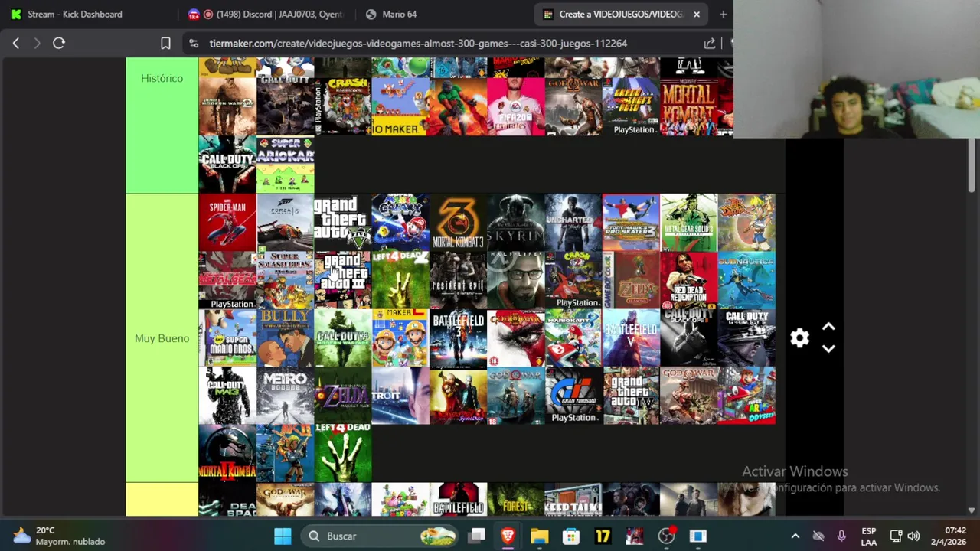Click the microphone tray icon
Screen dimensions: 980x551
point(841,536)
